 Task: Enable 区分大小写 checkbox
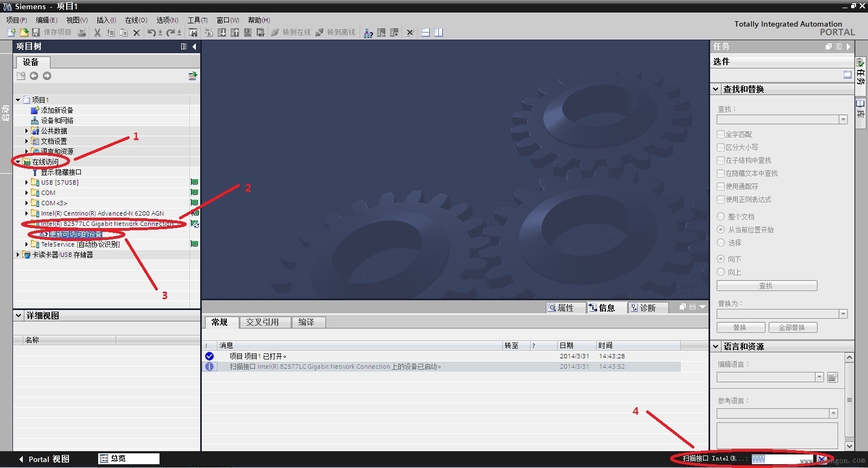721,147
